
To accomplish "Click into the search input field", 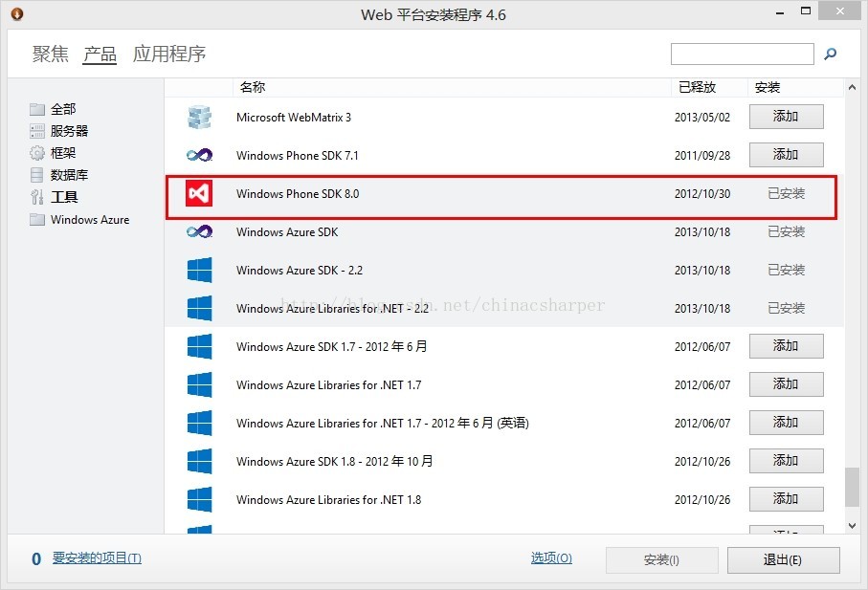I will (743, 55).
